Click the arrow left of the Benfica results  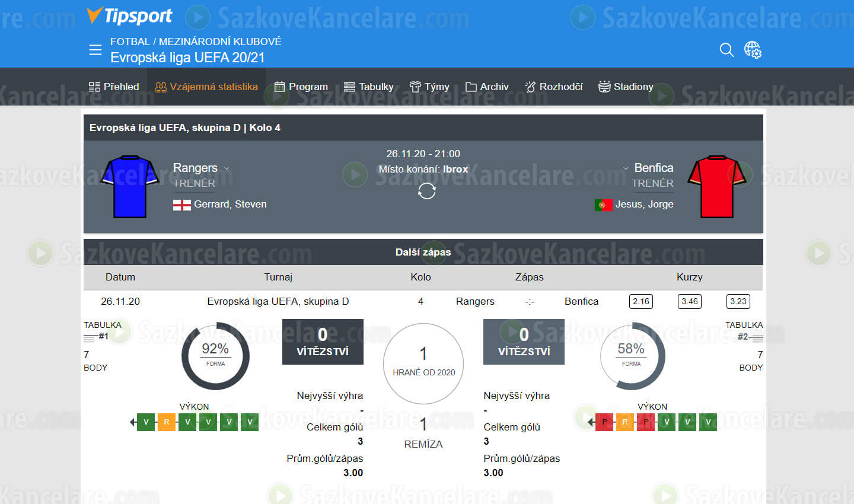coord(591,422)
